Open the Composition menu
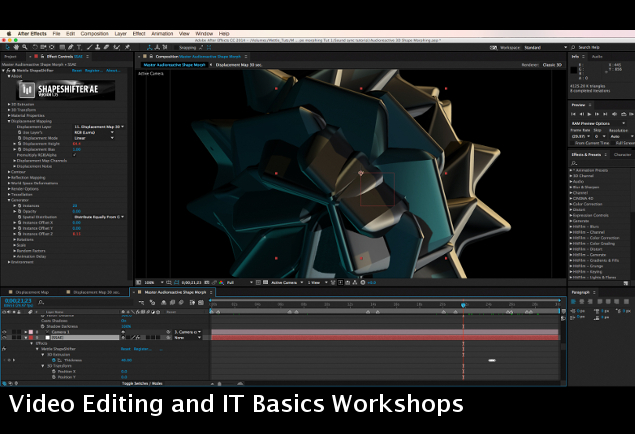This screenshot has width=635, height=434. coord(95,33)
